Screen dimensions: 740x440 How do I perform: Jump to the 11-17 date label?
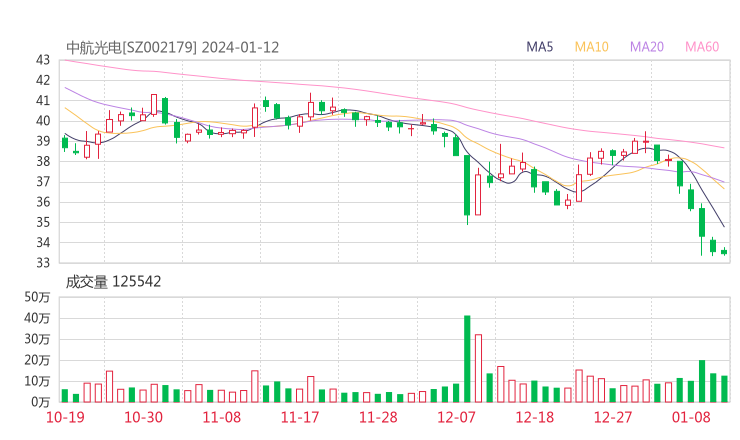pos(299,417)
